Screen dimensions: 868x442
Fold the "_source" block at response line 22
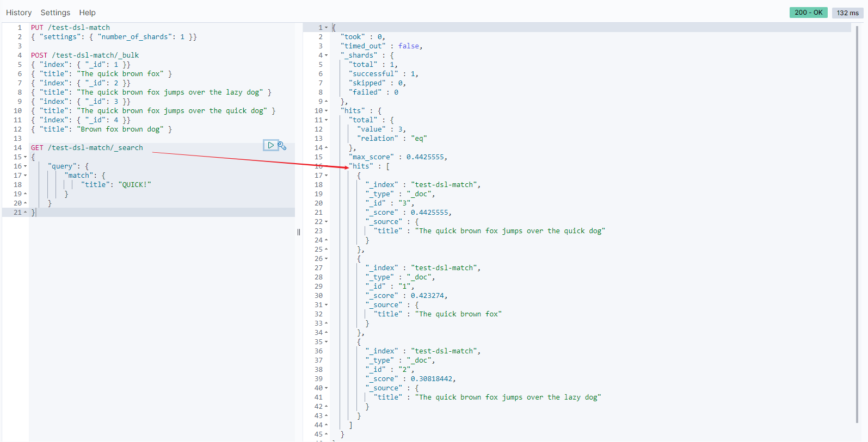[326, 222]
